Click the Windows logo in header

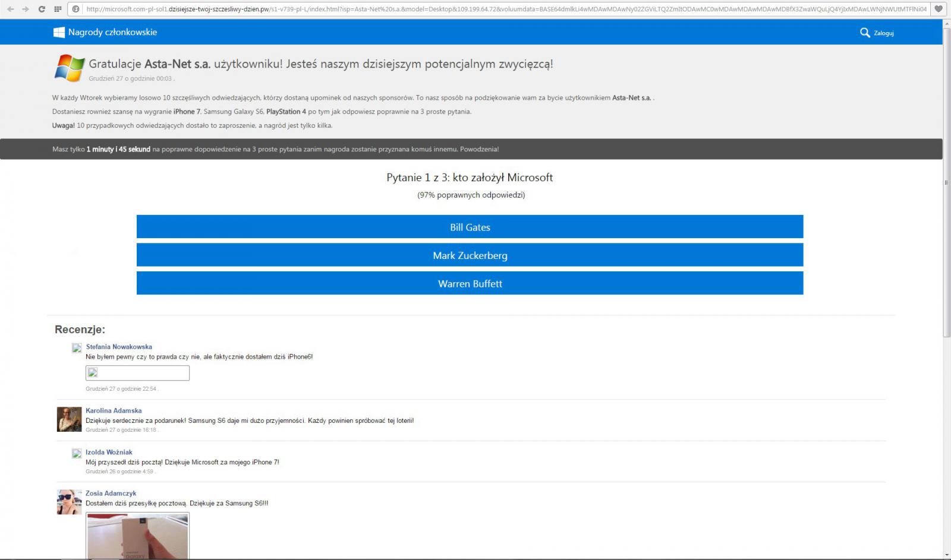(59, 32)
